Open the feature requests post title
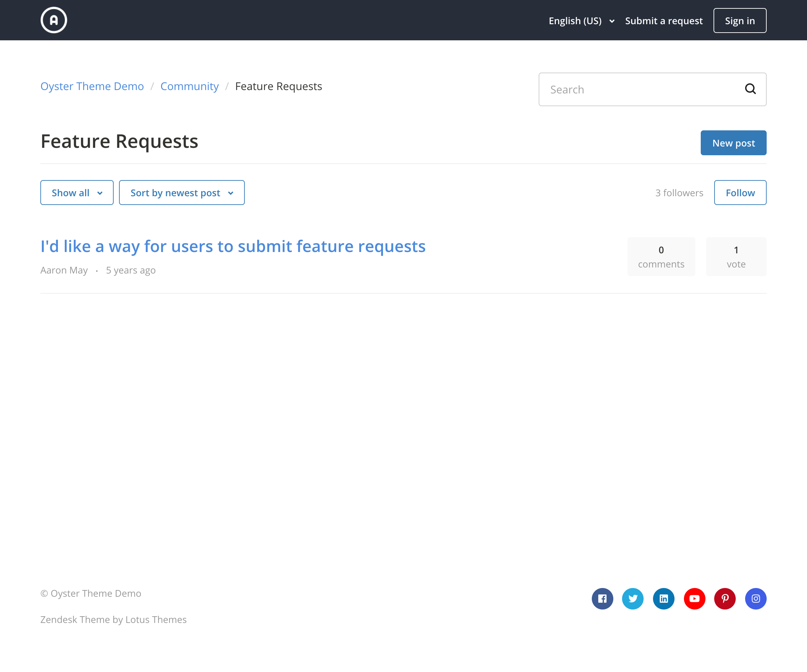 (233, 246)
